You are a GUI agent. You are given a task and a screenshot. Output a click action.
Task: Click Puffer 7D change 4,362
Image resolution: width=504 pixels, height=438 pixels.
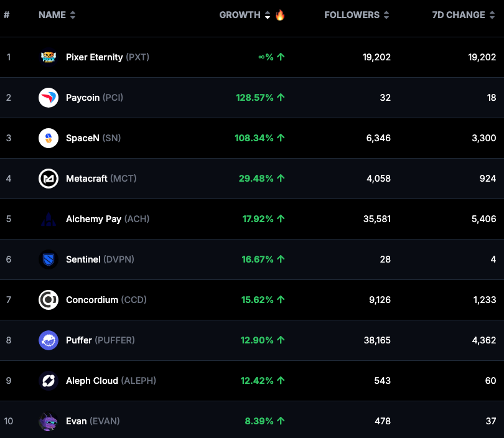point(484,340)
